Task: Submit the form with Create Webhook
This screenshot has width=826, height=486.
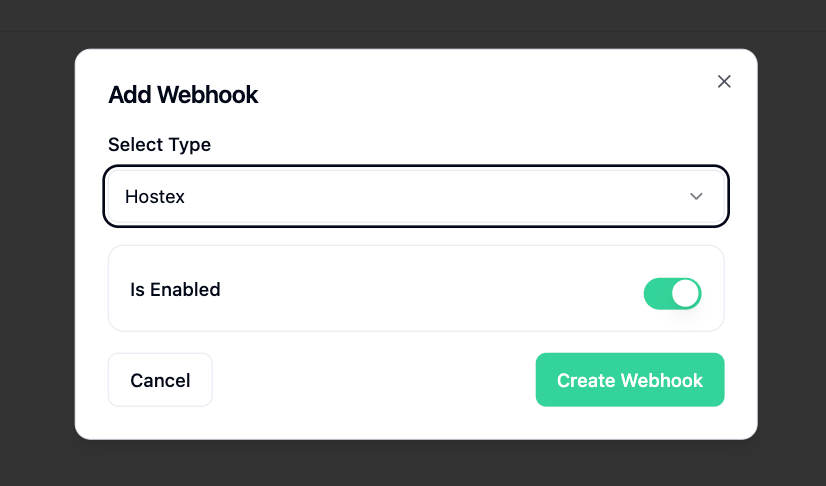Action: point(629,380)
